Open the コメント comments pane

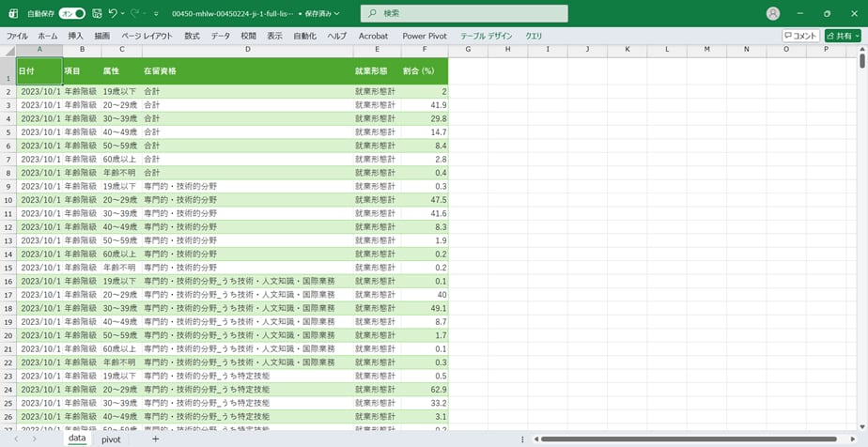(800, 36)
